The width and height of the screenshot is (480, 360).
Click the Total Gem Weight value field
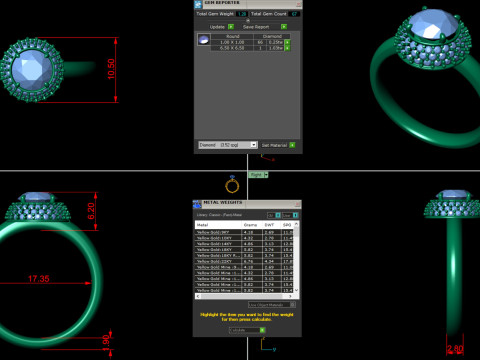(242, 14)
